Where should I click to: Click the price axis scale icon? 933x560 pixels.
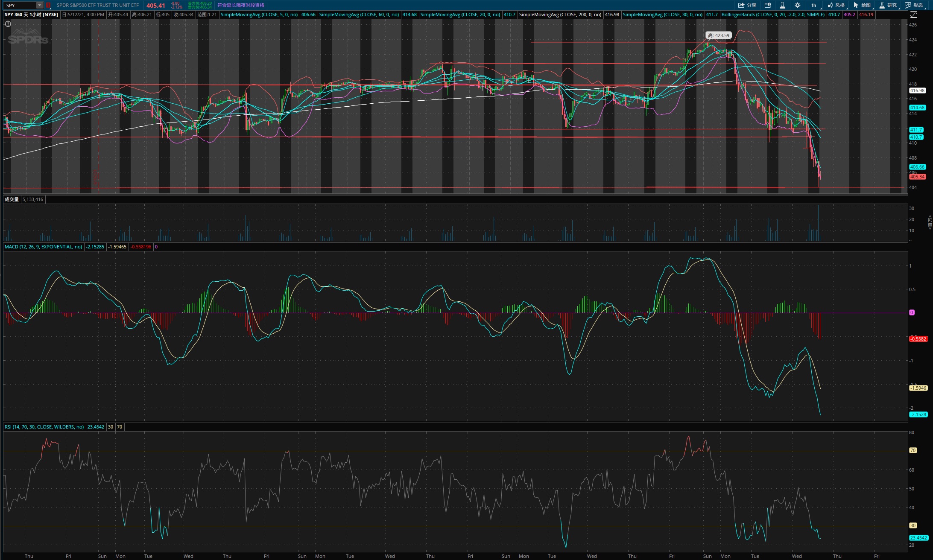click(x=913, y=15)
